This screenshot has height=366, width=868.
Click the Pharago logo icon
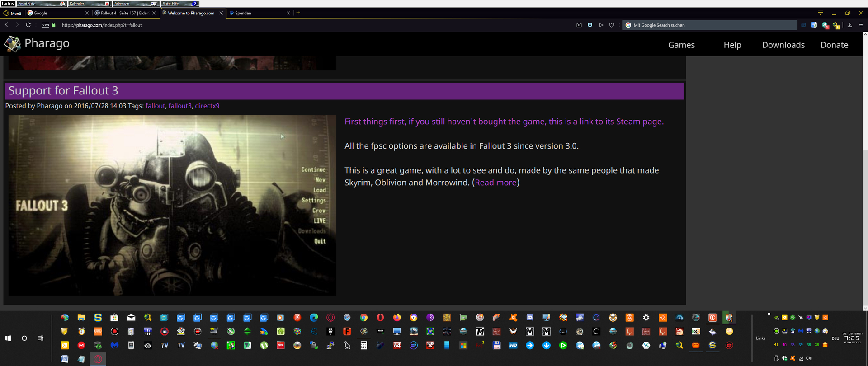pos(12,44)
